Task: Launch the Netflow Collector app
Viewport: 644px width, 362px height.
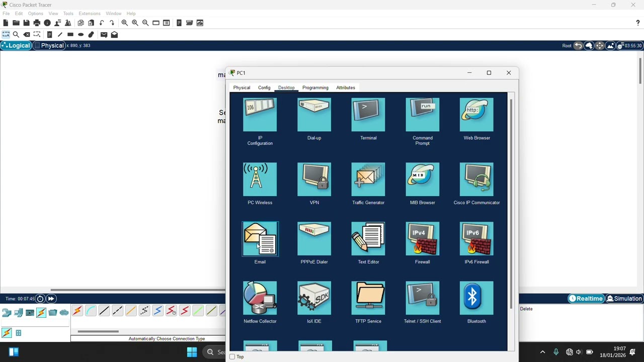Action: (260, 302)
